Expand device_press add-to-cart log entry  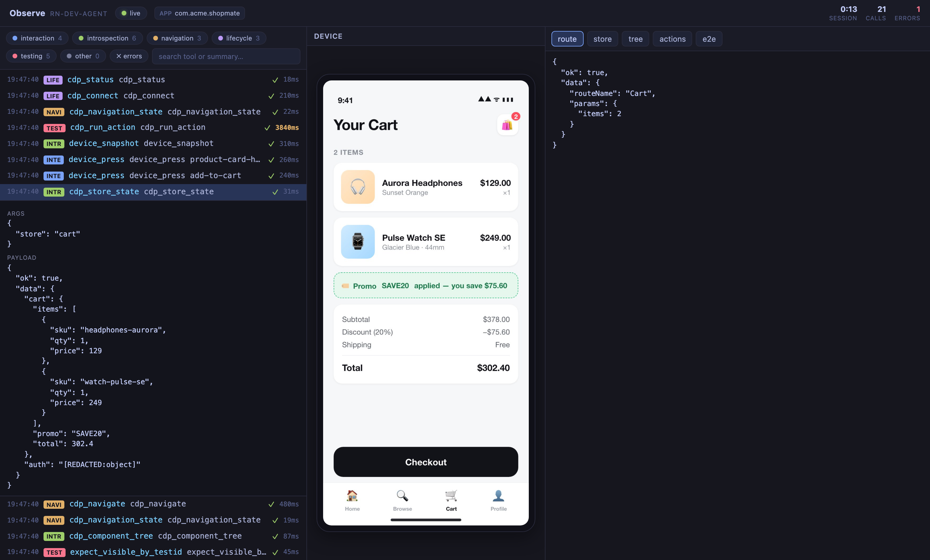tap(153, 176)
